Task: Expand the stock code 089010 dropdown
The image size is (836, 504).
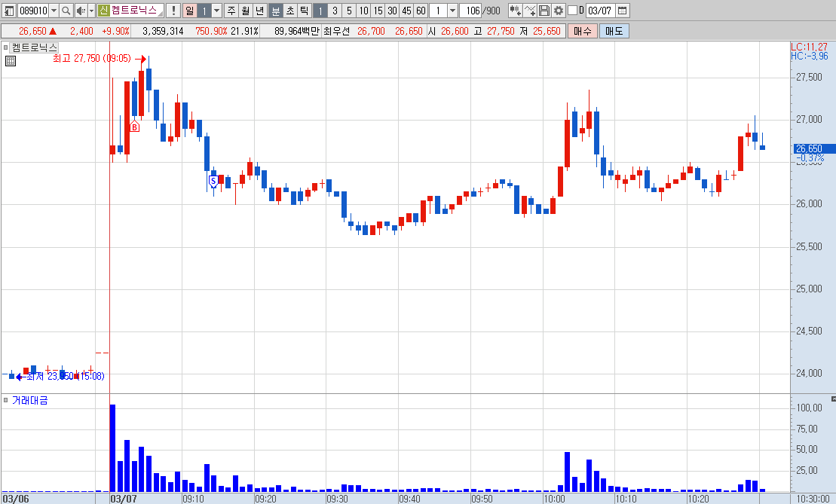Action: click(x=54, y=11)
